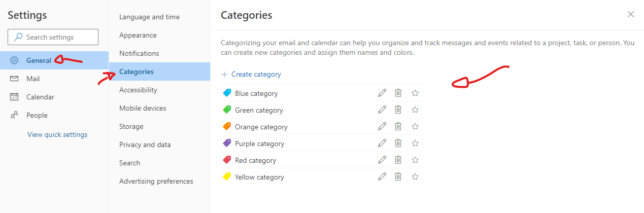The width and height of the screenshot is (644, 213).
Task: Delete the Yellow category with the trash icon
Action: point(398,176)
